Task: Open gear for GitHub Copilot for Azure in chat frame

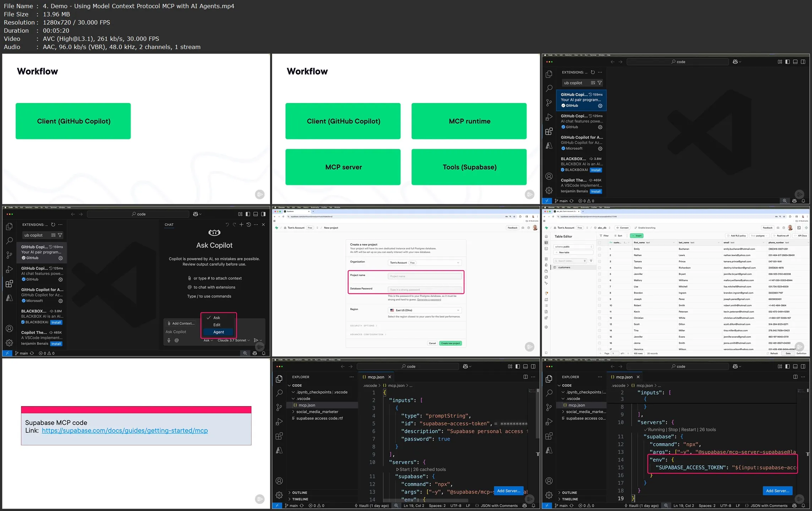Action: click(x=60, y=301)
